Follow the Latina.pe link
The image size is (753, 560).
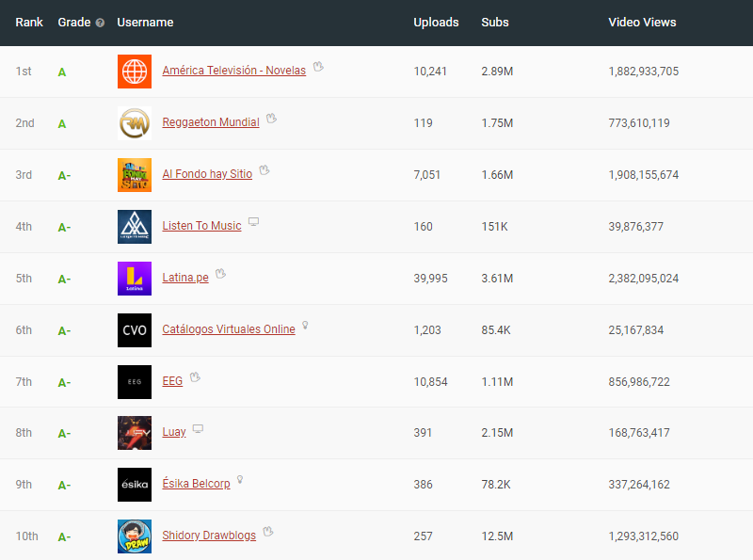(x=185, y=278)
